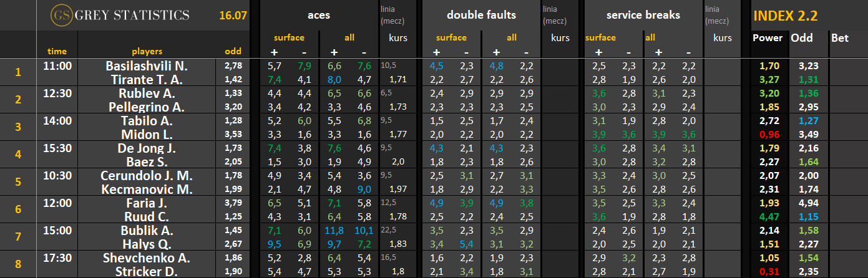Click the Cerundolo J. M. player cell
This screenshot has height=278, width=868.
coord(147,175)
